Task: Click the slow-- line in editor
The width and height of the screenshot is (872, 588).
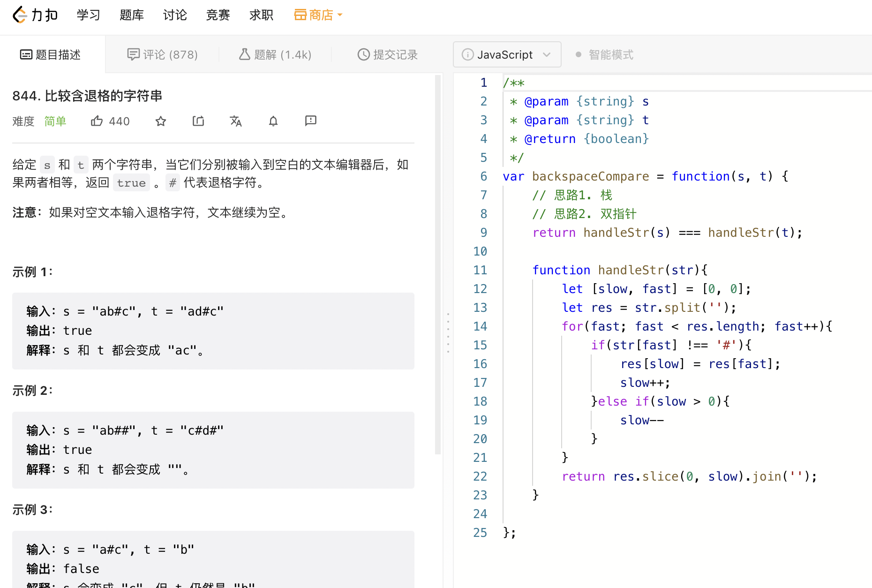Action: pos(642,420)
